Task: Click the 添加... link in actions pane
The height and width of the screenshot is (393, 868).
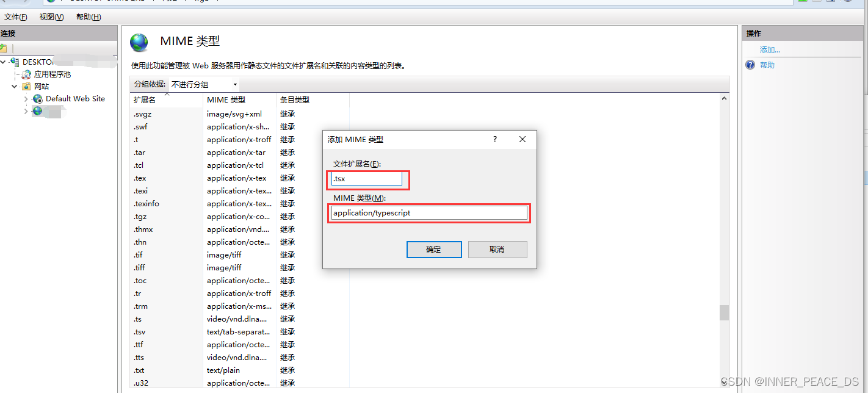Action: (x=770, y=50)
